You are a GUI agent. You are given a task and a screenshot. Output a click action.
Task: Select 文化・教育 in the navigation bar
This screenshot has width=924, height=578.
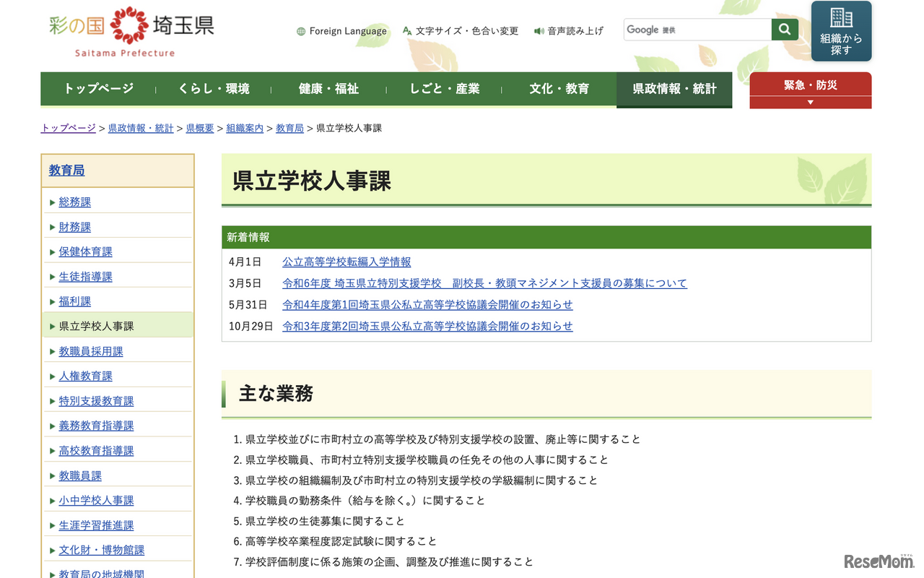[x=559, y=89]
